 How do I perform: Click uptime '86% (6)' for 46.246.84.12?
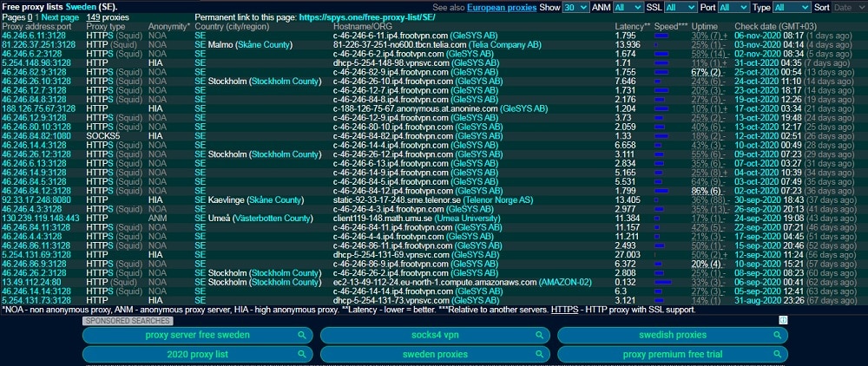pyautogui.click(x=707, y=191)
